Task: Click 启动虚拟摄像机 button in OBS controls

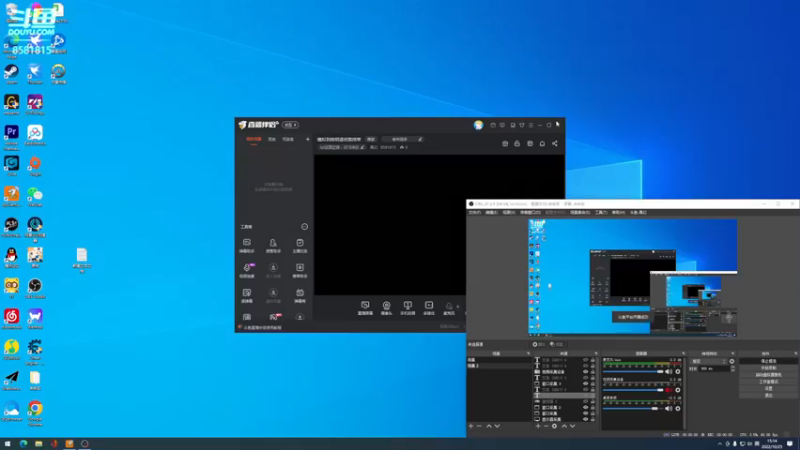Action: tap(768, 375)
